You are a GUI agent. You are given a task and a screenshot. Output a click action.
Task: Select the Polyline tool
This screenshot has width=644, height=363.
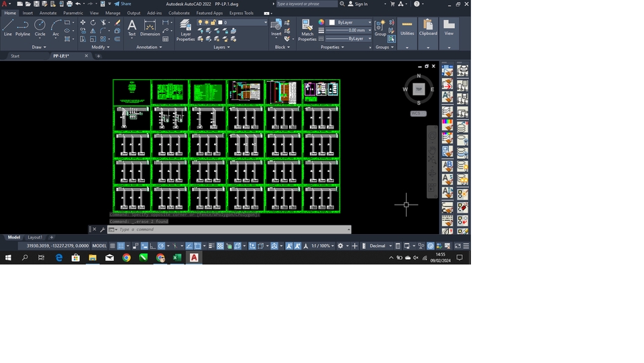coord(23,28)
